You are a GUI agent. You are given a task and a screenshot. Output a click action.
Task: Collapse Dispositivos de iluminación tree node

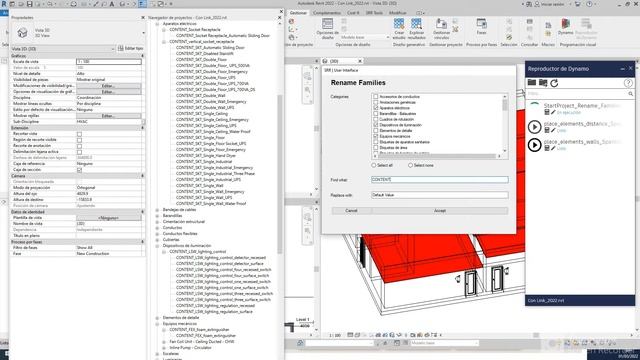point(158,246)
